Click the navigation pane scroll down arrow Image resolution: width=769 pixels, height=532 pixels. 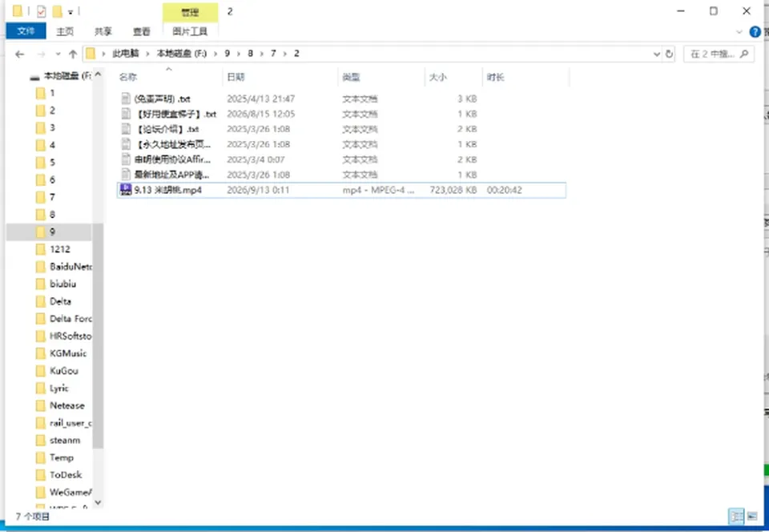point(98,502)
